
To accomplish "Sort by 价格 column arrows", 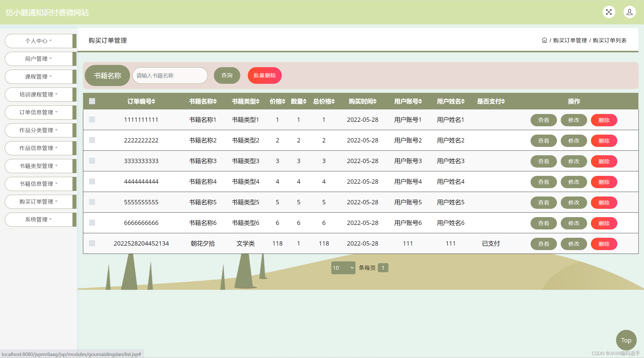I will (284, 101).
